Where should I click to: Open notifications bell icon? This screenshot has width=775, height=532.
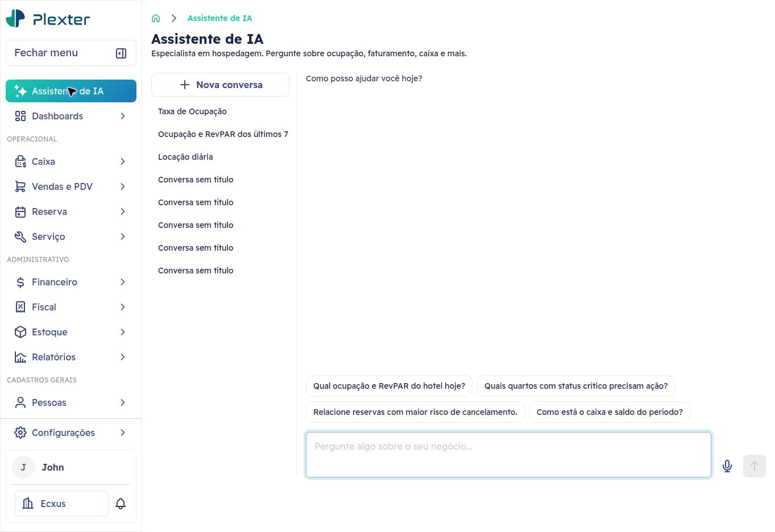click(121, 504)
